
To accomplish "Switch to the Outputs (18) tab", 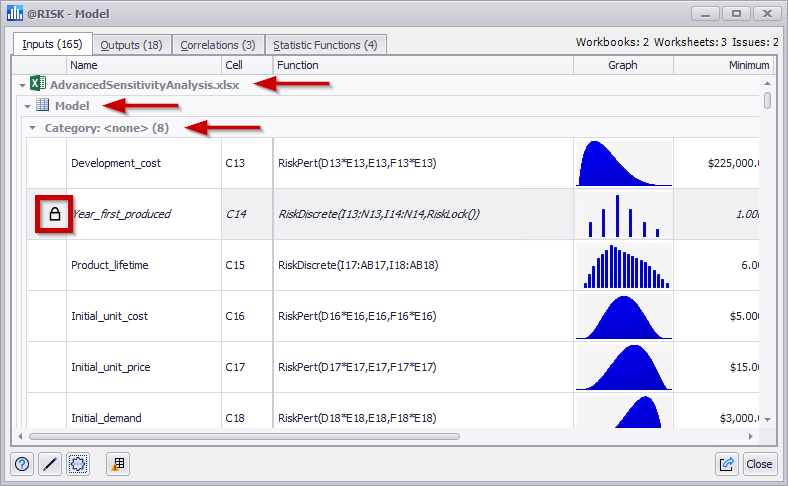I will 131,44.
